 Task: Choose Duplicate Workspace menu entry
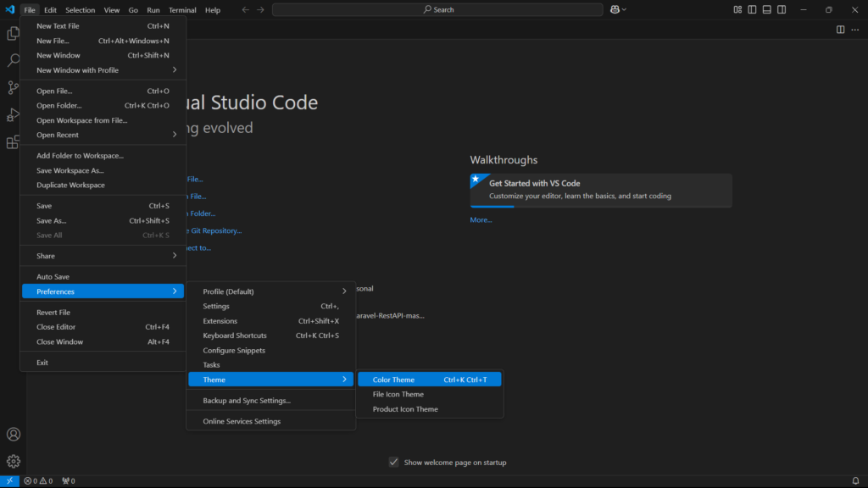(103, 186)
